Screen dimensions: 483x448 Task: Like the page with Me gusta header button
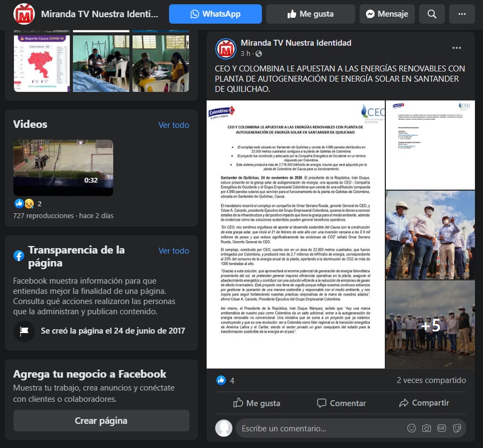click(x=311, y=14)
